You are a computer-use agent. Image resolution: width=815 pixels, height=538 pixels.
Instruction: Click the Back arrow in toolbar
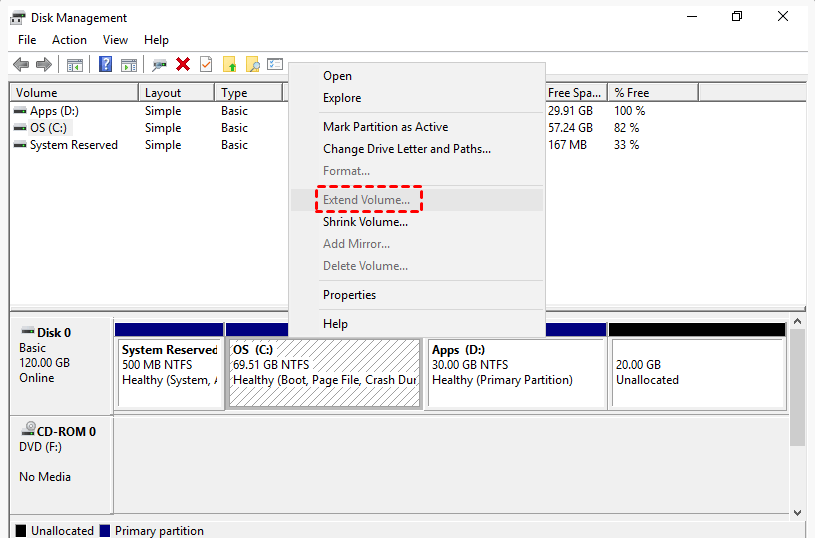[21, 64]
